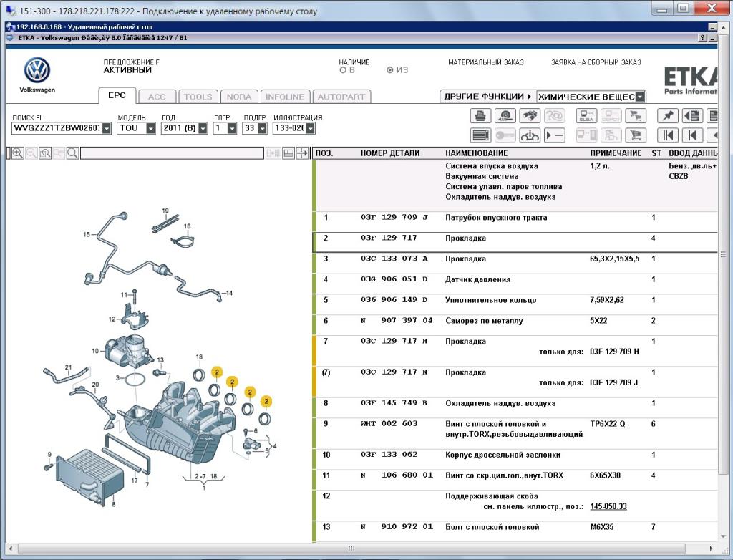Zoom in on the parts illustration
Viewport: 733px width, 560px height.
[18, 153]
